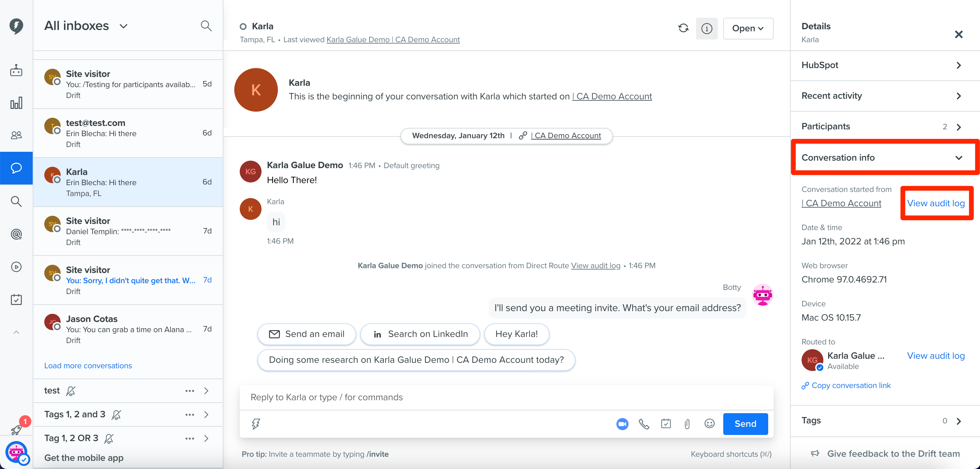
Task: Click the Send button
Action: click(x=745, y=424)
